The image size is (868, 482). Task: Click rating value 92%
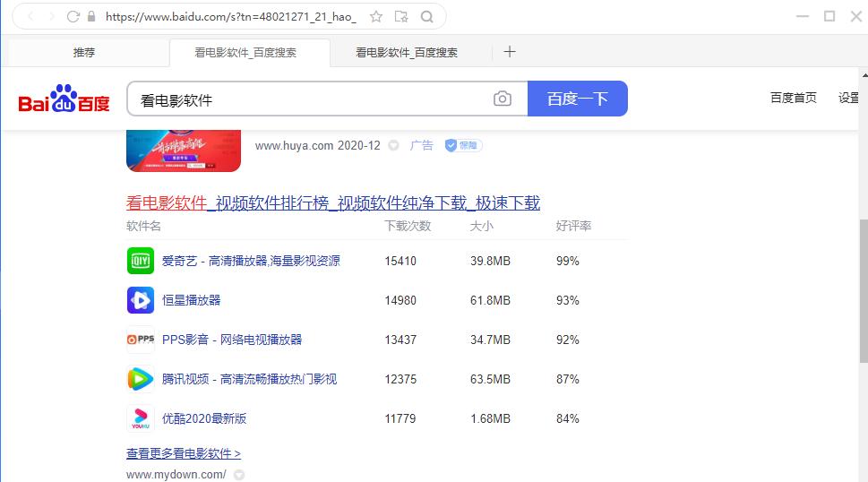[x=568, y=340]
